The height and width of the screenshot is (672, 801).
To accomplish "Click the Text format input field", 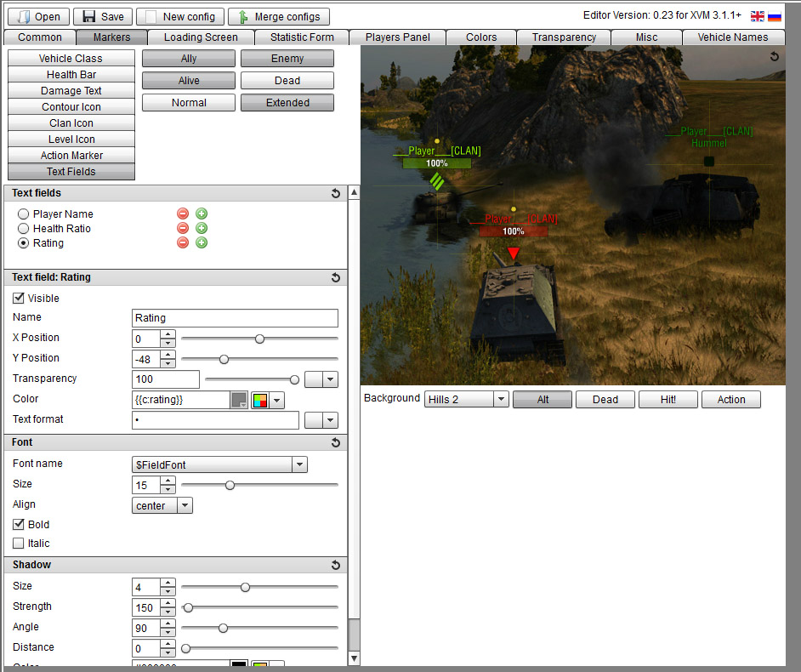I will pyautogui.click(x=216, y=420).
